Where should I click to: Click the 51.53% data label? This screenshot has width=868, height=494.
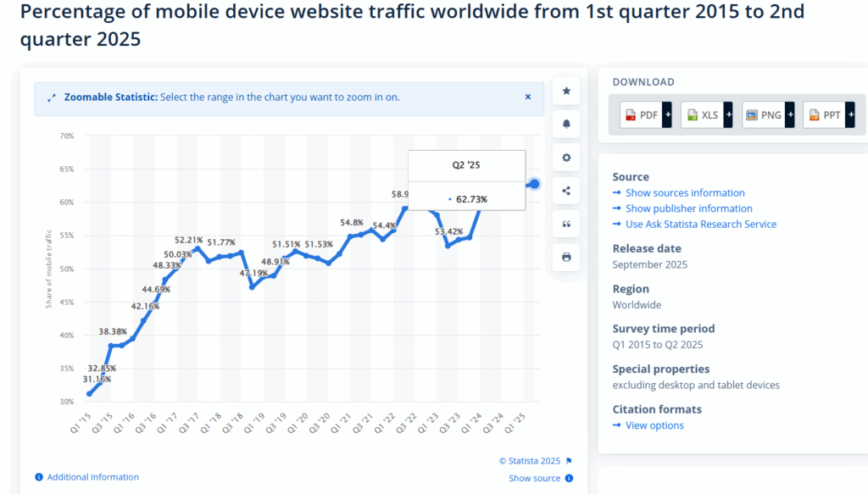click(x=319, y=244)
